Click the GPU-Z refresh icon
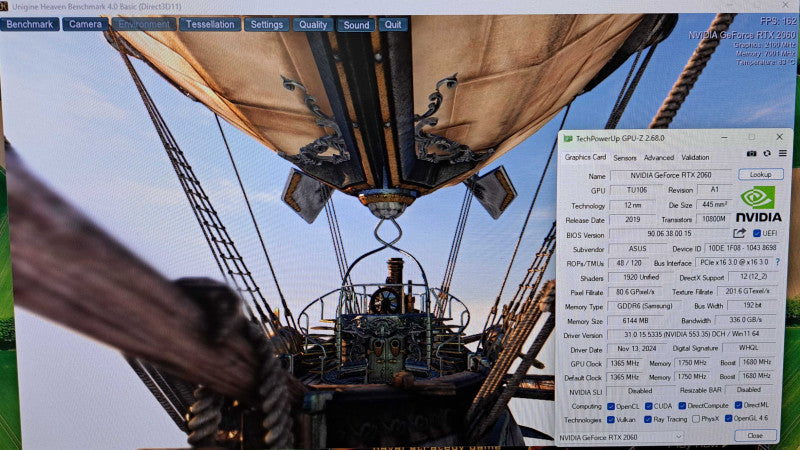800x450 pixels. pos(767,153)
